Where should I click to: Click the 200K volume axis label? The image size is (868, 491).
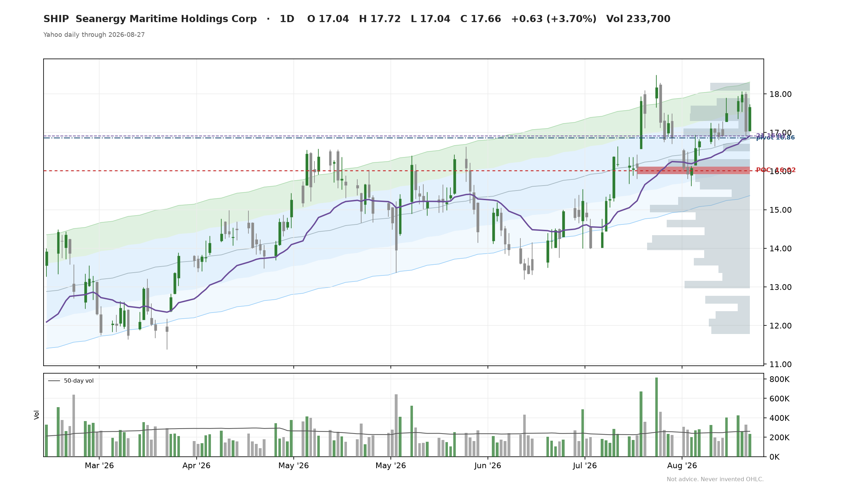(779, 437)
